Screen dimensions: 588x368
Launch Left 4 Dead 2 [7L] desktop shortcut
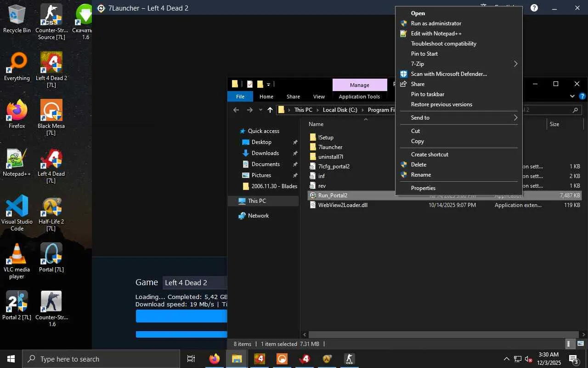point(51,70)
